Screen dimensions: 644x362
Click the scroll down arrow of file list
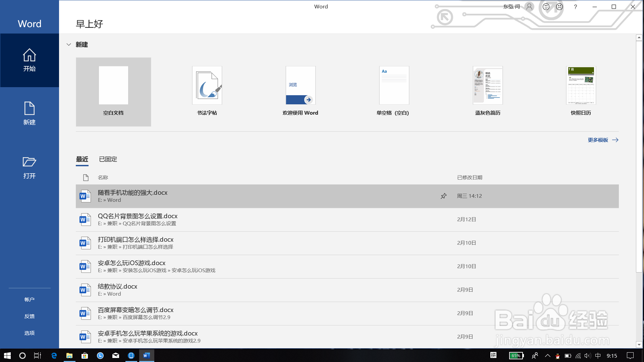coord(639,344)
